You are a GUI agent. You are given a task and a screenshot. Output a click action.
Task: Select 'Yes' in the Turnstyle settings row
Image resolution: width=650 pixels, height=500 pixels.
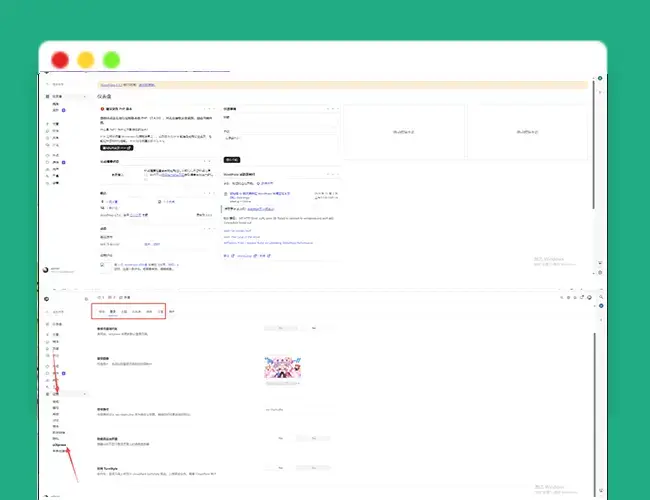pyautogui.click(x=281, y=466)
